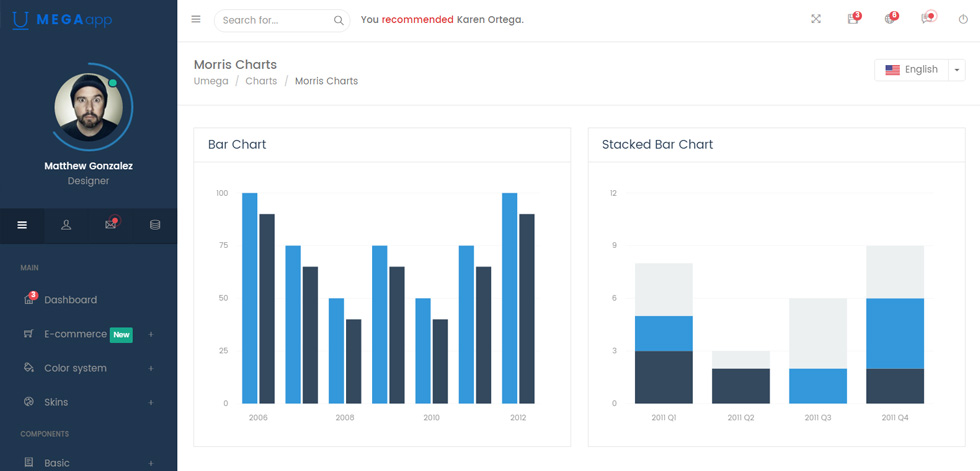This screenshot has height=471, width=980.
Task: Toggle the sidebar hamburger icon beside search
Action: [x=196, y=19]
